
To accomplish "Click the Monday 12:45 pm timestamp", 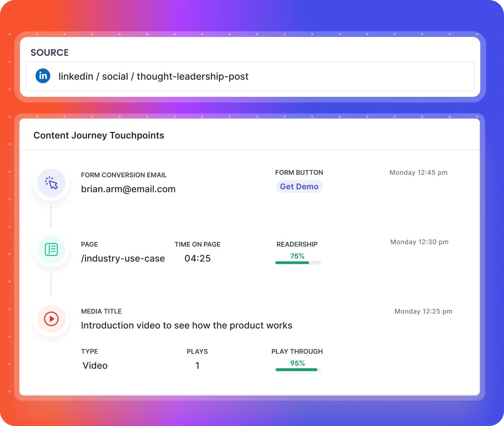I will [x=418, y=173].
